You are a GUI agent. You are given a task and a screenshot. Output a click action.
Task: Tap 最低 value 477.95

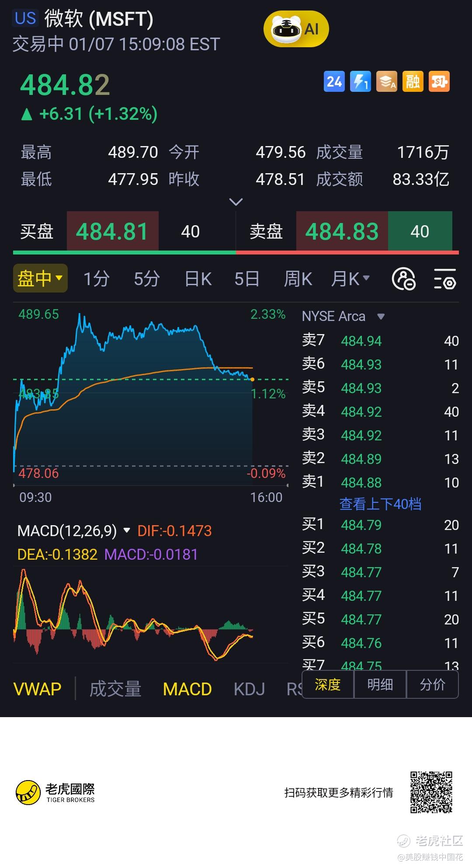point(133,179)
